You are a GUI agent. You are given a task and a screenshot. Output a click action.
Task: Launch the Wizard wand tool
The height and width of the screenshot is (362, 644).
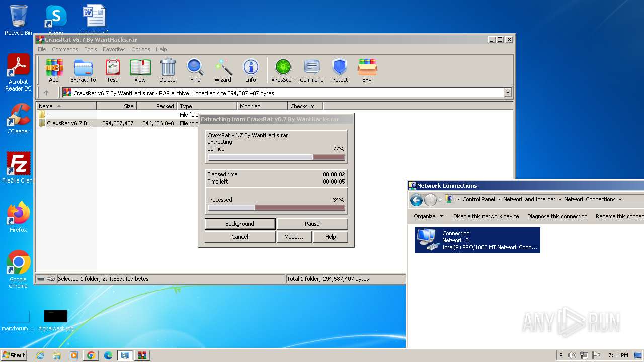point(223,70)
